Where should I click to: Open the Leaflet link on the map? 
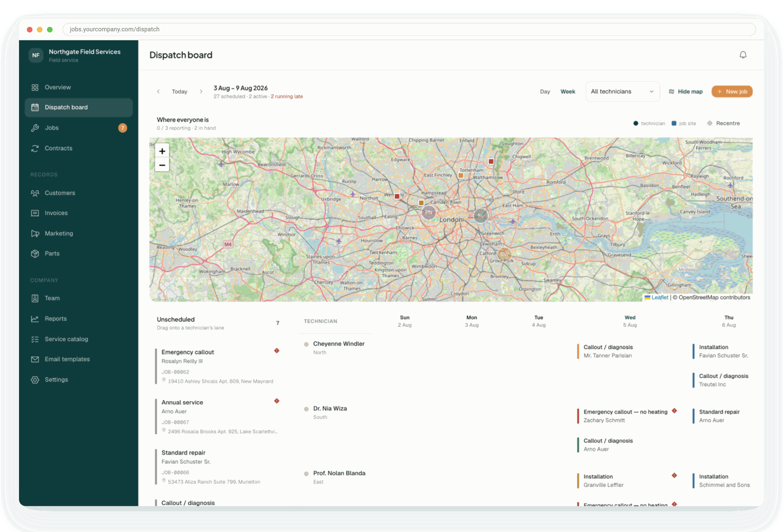(657, 298)
